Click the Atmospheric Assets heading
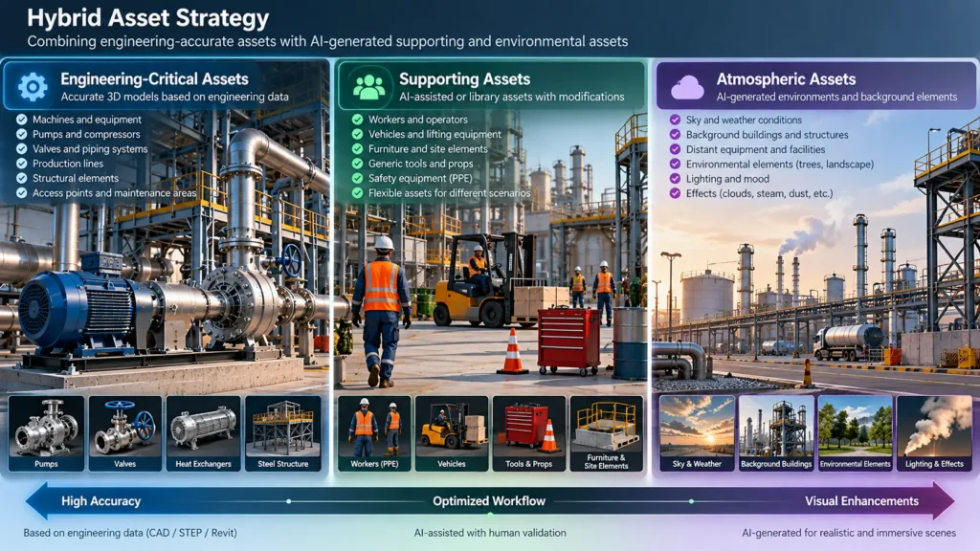The width and height of the screenshot is (980, 551). tap(786, 79)
